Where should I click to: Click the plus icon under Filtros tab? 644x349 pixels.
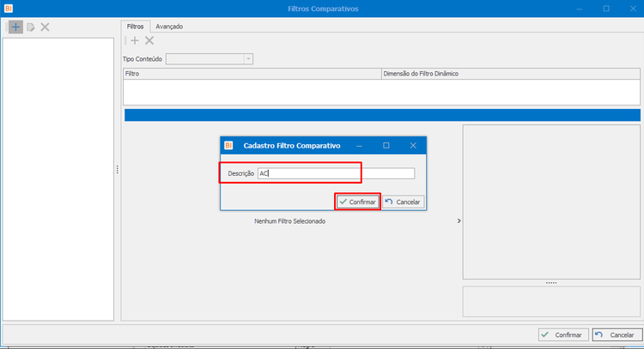pos(135,40)
